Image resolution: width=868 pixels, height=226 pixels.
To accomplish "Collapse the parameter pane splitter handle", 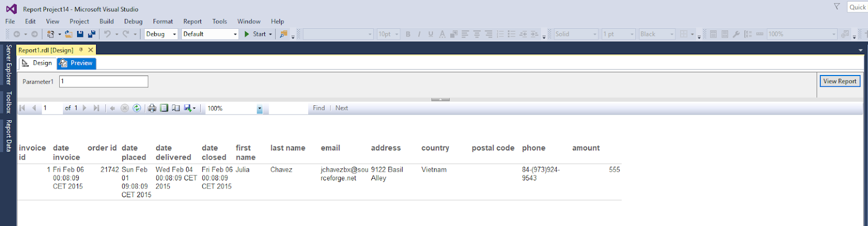I will pos(441,99).
